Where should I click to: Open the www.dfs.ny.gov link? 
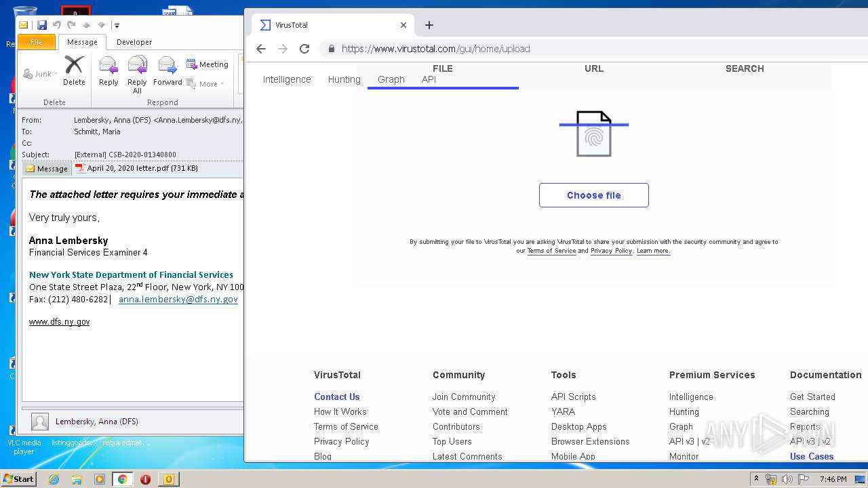[x=59, y=322]
